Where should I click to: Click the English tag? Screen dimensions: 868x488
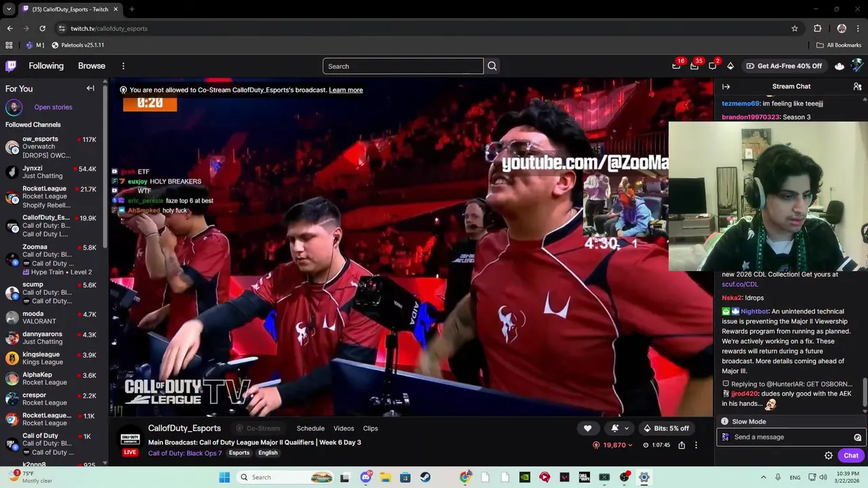268,453
